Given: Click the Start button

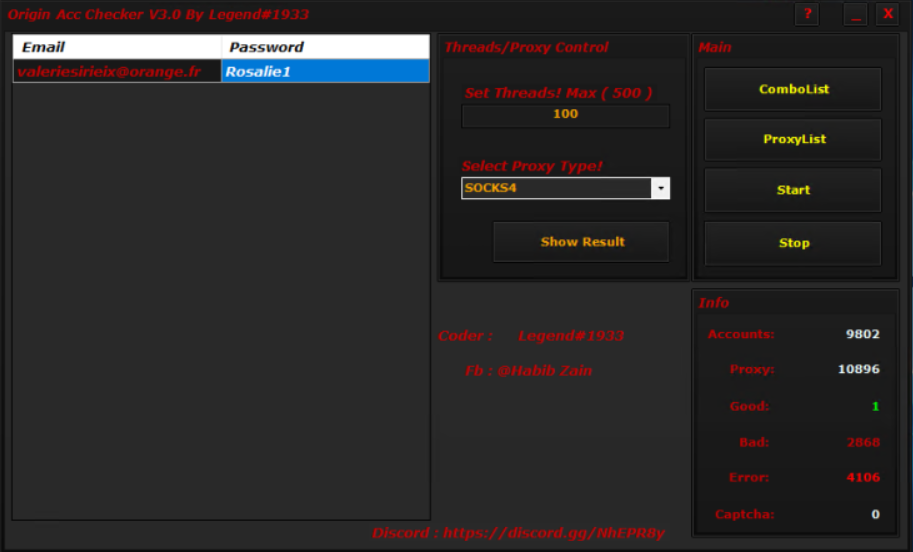Looking at the screenshot, I should tap(793, 190).
